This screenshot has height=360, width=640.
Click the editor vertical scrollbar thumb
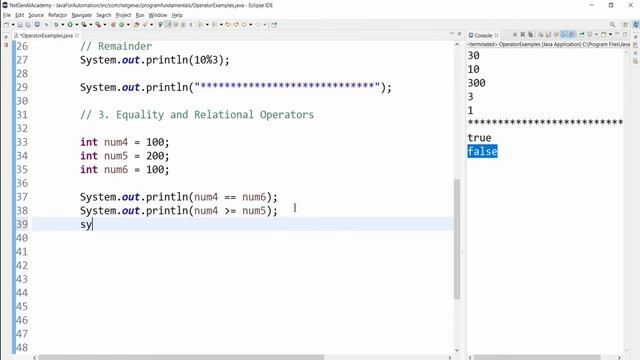pyautogui.click(x=457, y=239)
